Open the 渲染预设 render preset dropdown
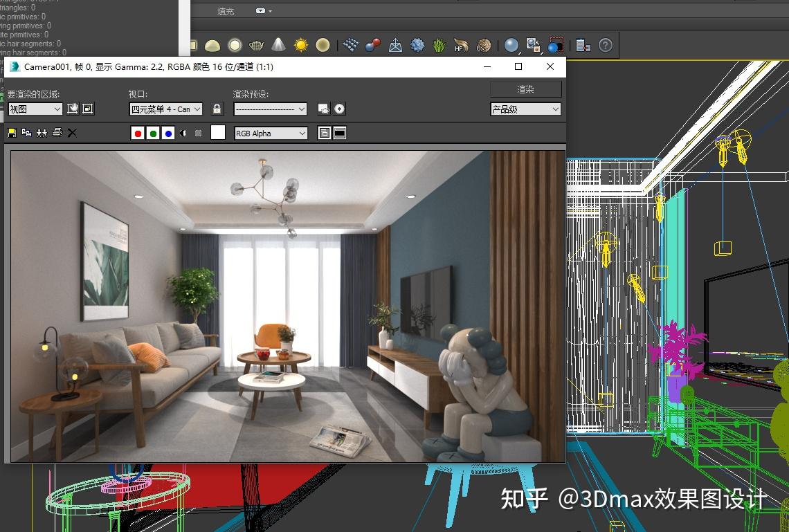 pyautogui.click(x=270, y=109)
